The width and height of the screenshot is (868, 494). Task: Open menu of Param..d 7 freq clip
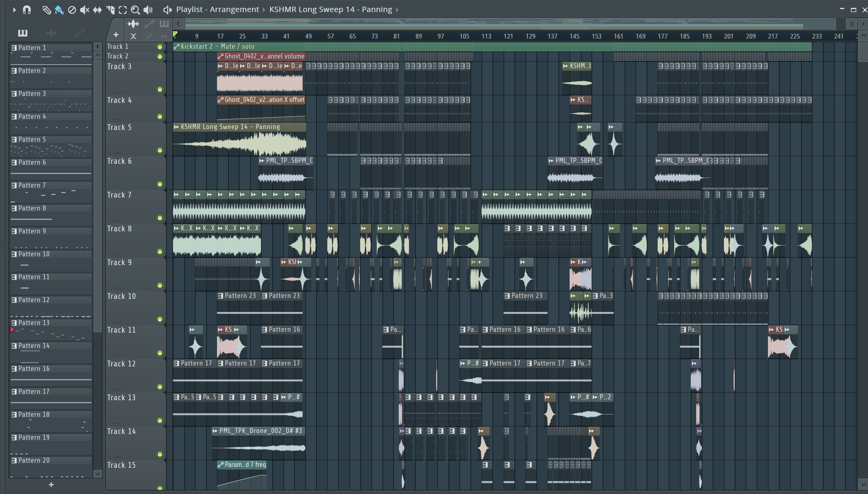(x=220, y=465)
